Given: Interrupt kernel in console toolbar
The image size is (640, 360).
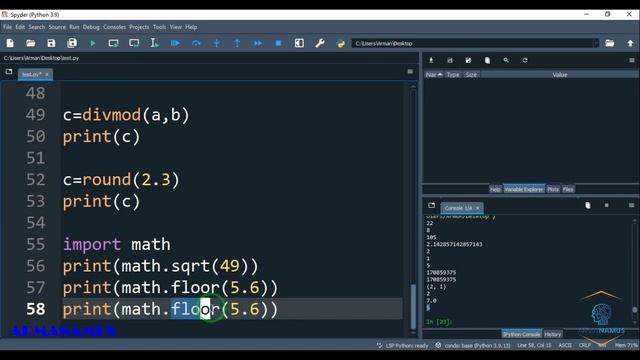Looking at the screenshot, I should [607, 205].
